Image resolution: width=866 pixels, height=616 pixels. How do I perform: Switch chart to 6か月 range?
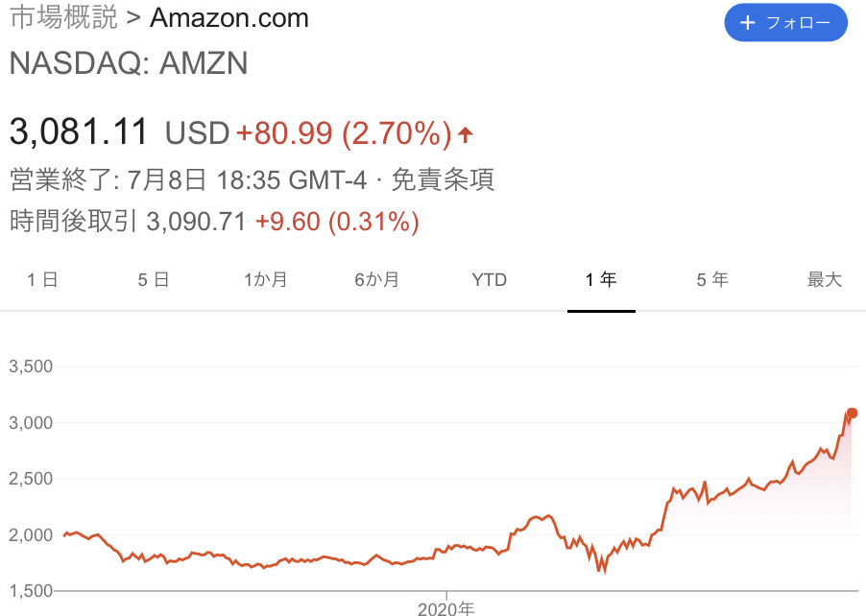(x=376, y=280)
